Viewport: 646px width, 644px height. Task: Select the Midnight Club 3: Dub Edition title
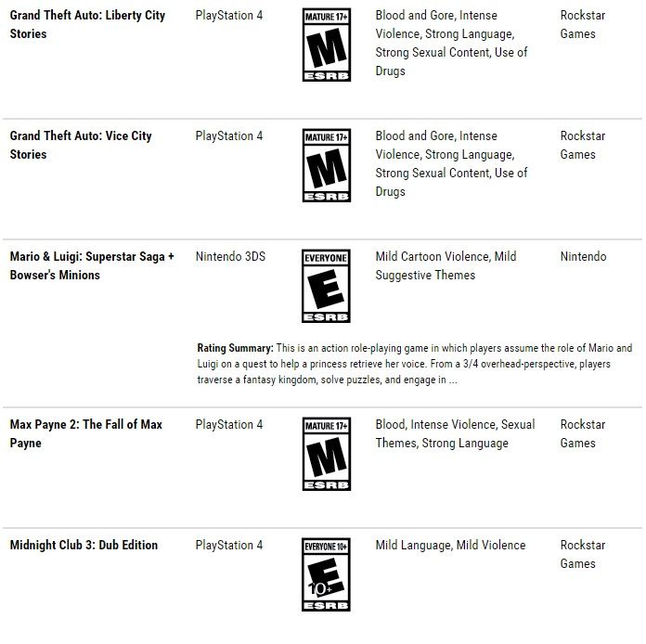pos(84,546)
